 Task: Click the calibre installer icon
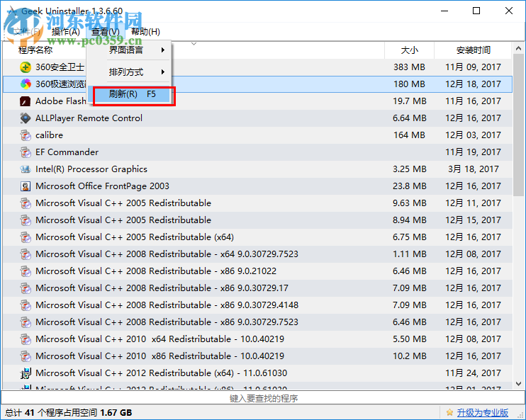click(x=26, y=135)
